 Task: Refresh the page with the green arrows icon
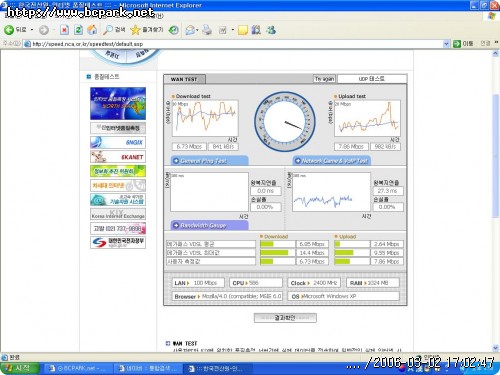(78, 30)
